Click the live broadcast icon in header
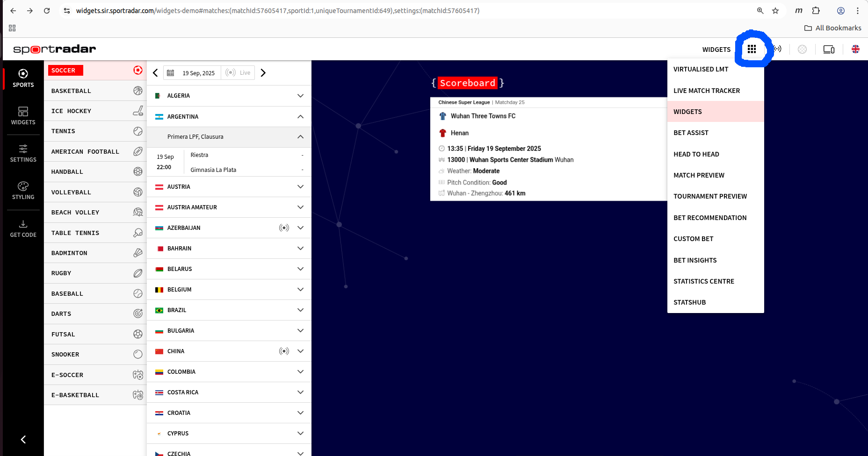This screenshot has height=456, width=868. click(777, 49)
